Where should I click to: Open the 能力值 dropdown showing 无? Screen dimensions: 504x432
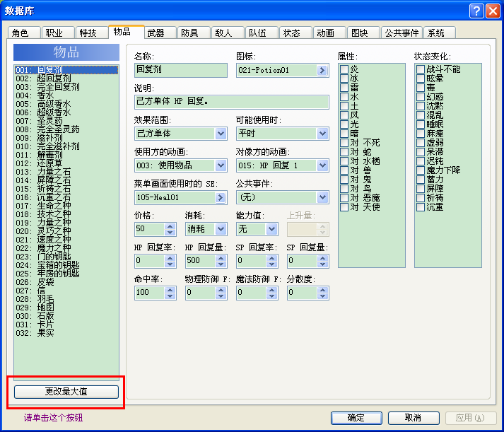pyautogui.click(x=271, y=229)
